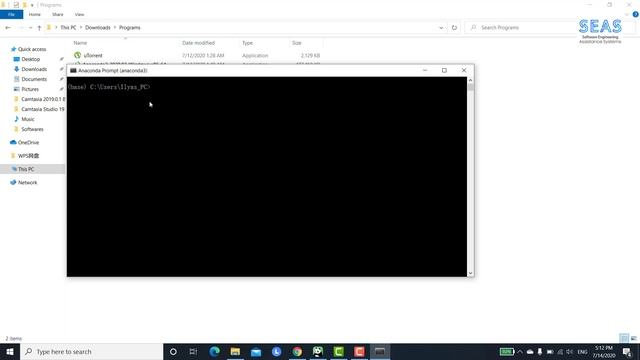The image size is (640, 360).
Task: Open volume control in system tray
Action: click(x=569, y=352)
